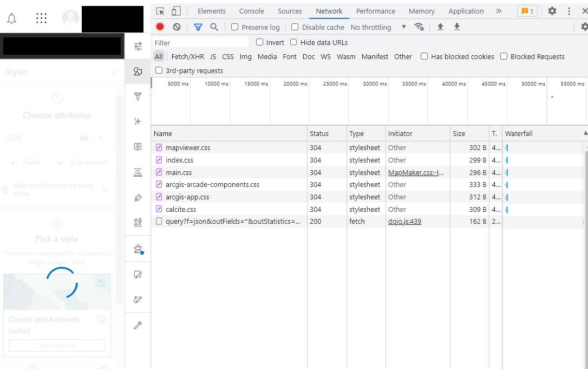Click the record network log button
The height and width of the screenshot is (369, 588).
[160, 27]
